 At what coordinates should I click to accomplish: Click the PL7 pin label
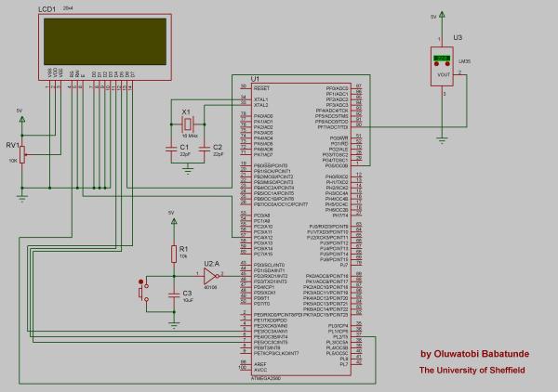tap(344, 365)
